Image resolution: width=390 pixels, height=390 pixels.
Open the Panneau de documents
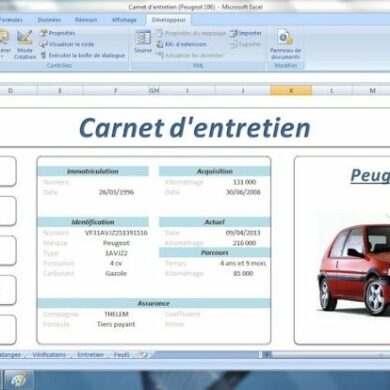[x=285, y=45]
